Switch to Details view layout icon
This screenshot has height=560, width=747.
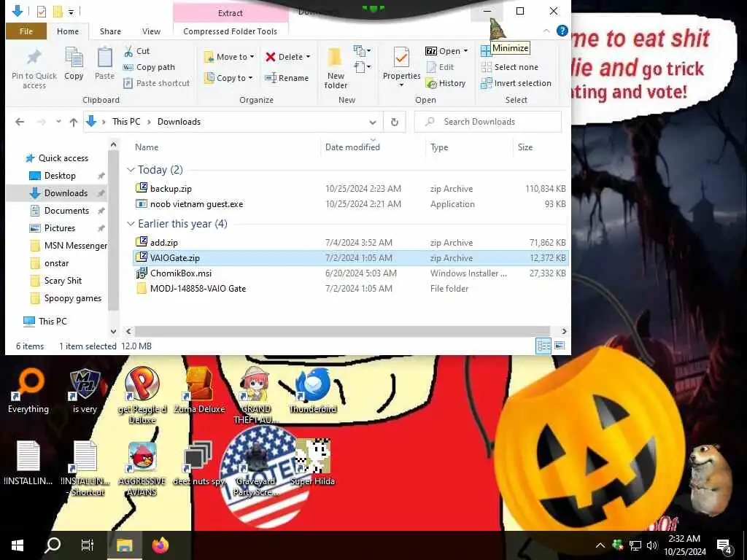(543, 346)
